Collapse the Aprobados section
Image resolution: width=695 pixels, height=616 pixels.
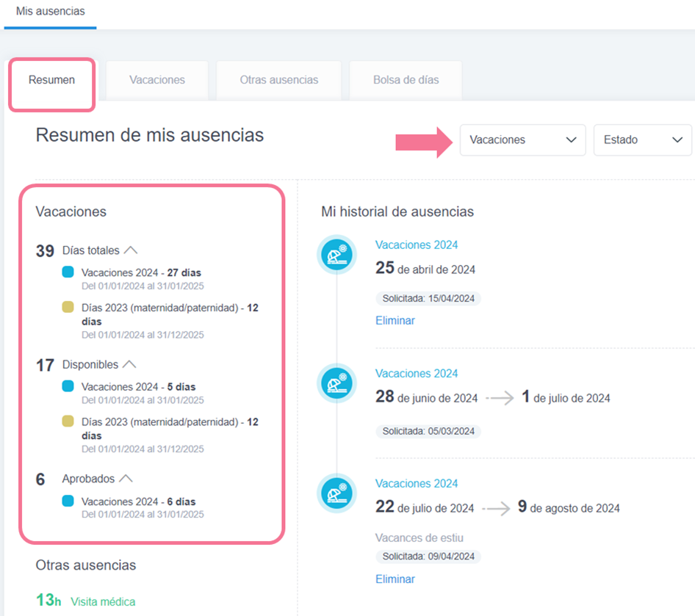pyautogui.click(x=126, y=479)
